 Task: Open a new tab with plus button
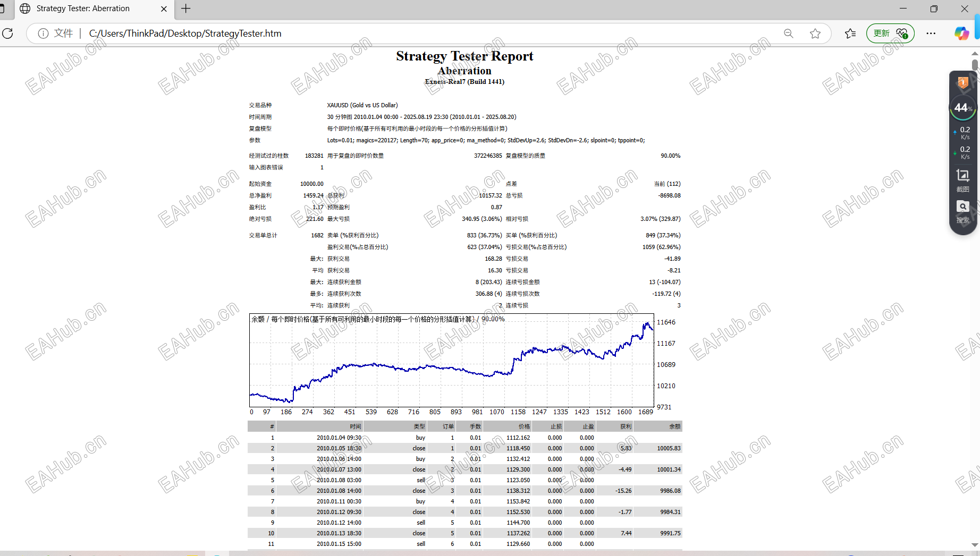pyautogui.click(x=186, y=8)
